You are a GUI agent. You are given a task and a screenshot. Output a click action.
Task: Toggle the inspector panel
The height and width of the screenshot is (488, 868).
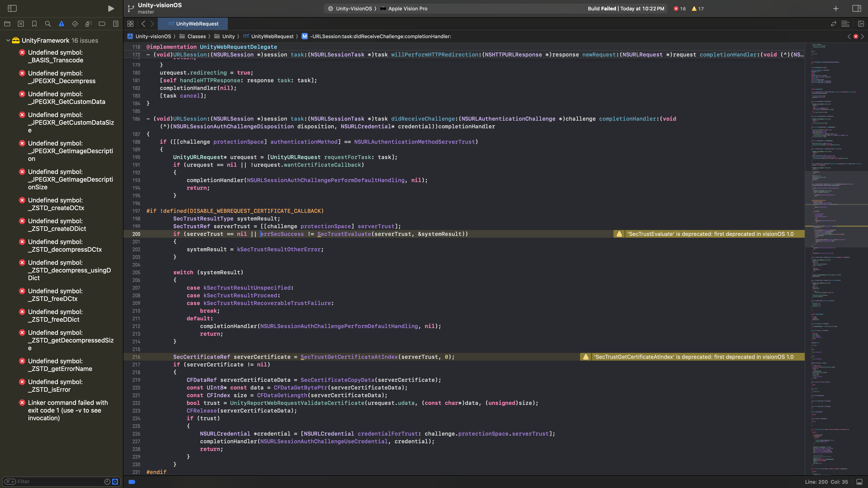(x=856, y=8)
